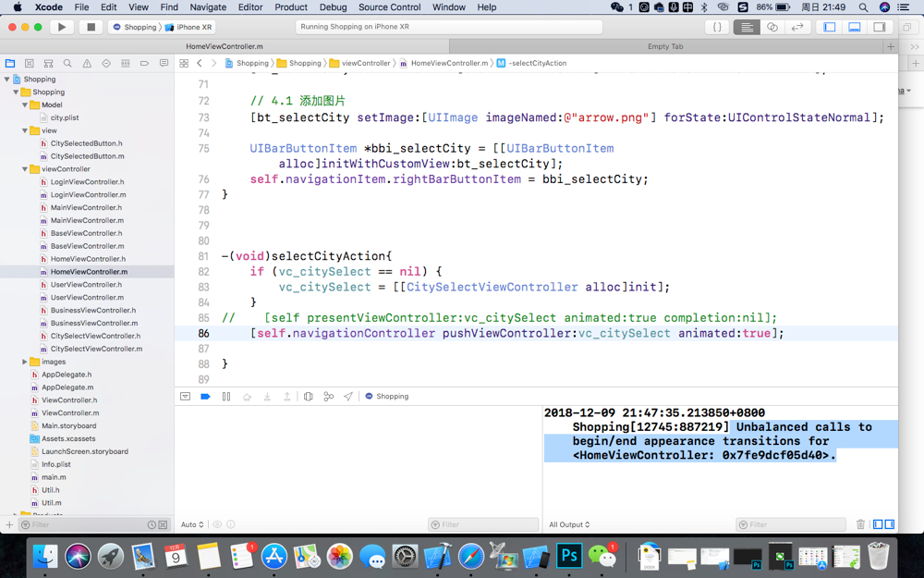The width and height of the screenshot is (924, 578).
Task: Click the Shopping scheme selector
Action: coord(135,27)
